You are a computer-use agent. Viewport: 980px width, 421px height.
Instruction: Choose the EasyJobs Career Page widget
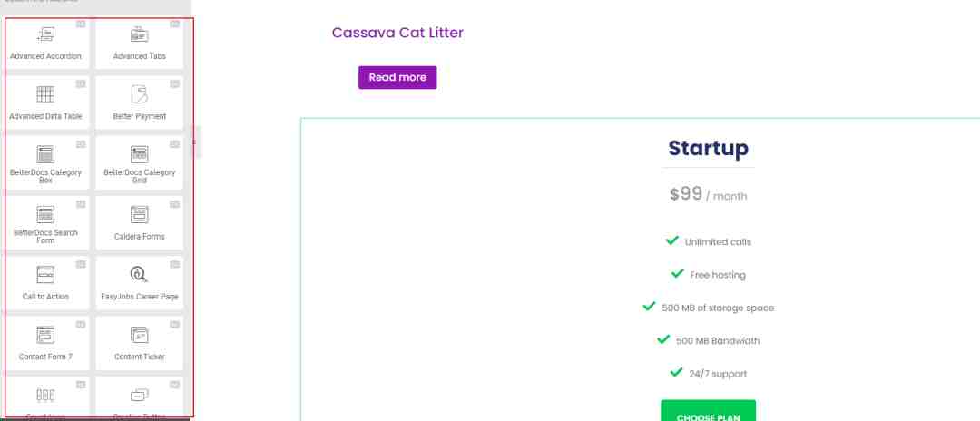click(140, 283)
